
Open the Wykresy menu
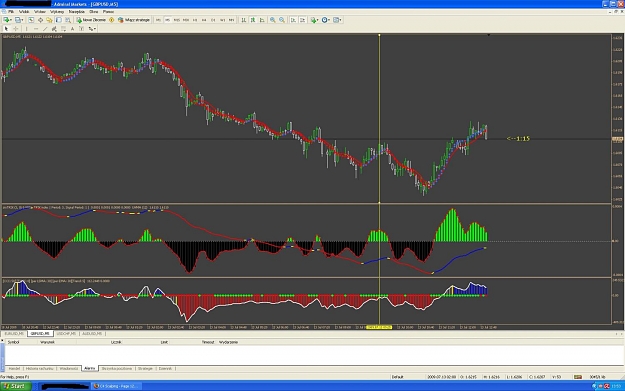(57, 12)
